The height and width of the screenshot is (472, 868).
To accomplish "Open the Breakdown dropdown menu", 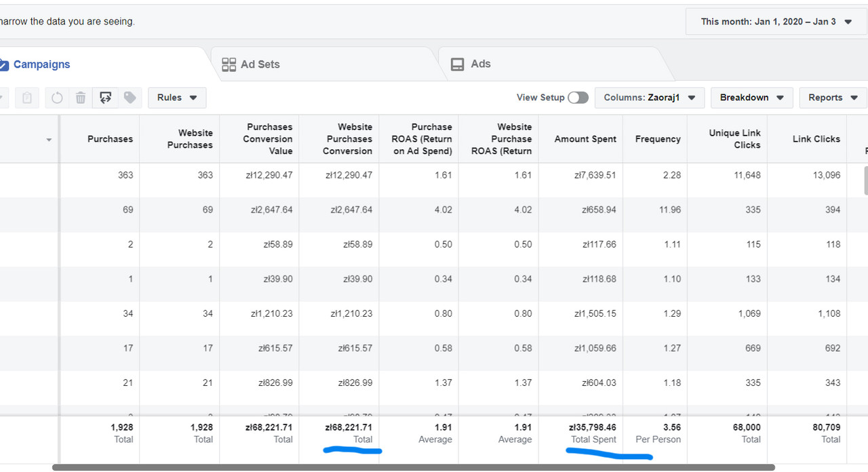I will (751, 98).
